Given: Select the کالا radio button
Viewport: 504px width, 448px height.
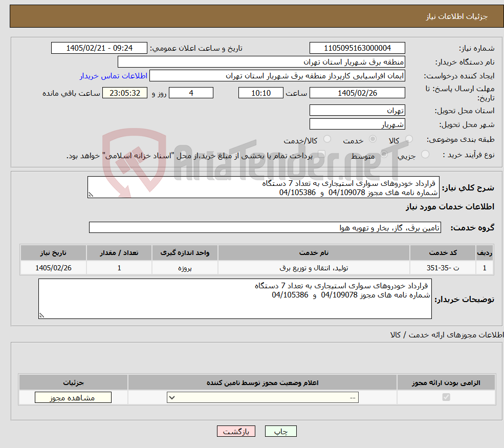Looking at the screenshot, I should coord(409,139).
